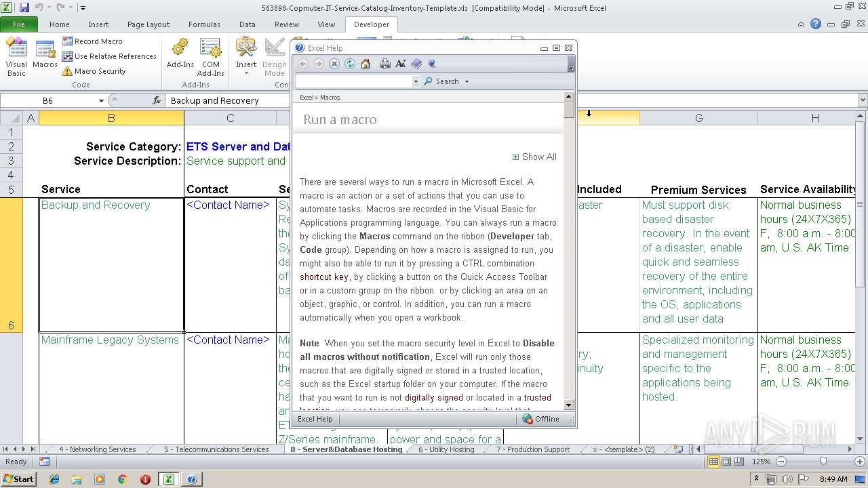Screen dimensions: 868x488
Task: Switch to the View tab
Action: tap(326, 24)
